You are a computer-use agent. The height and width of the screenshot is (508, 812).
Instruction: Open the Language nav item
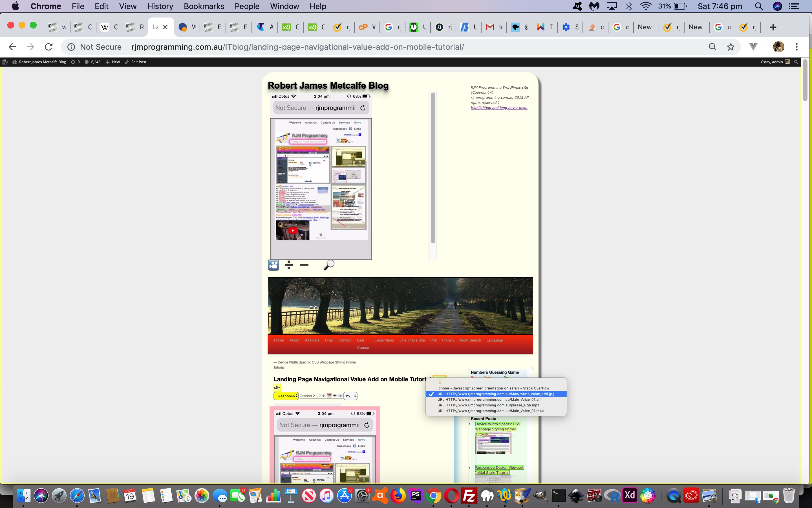coord(495,340)
